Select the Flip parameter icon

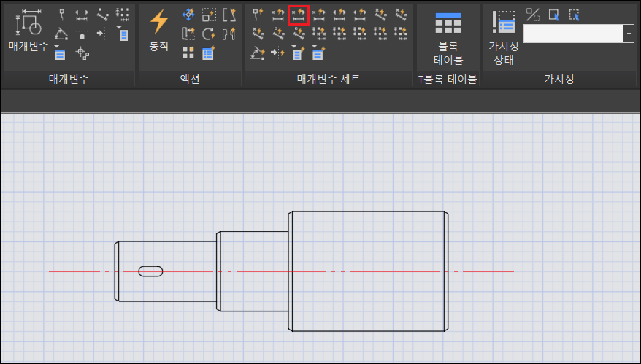(101, 34)
